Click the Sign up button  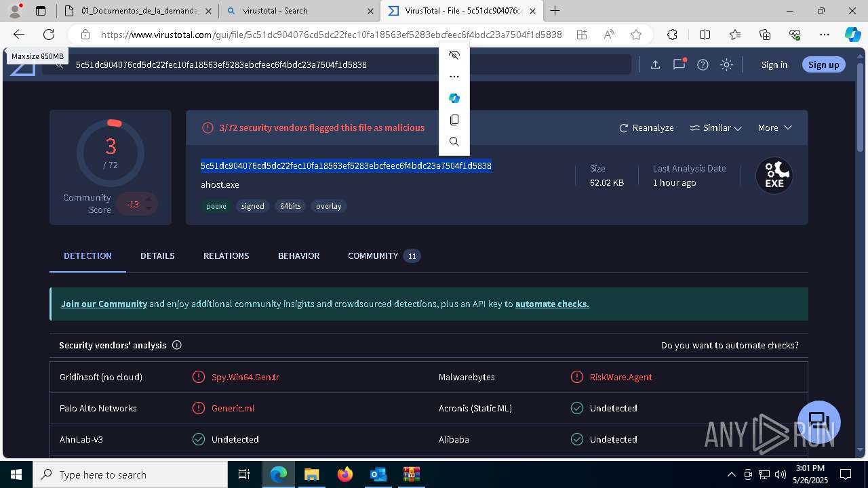coord(823,64)
